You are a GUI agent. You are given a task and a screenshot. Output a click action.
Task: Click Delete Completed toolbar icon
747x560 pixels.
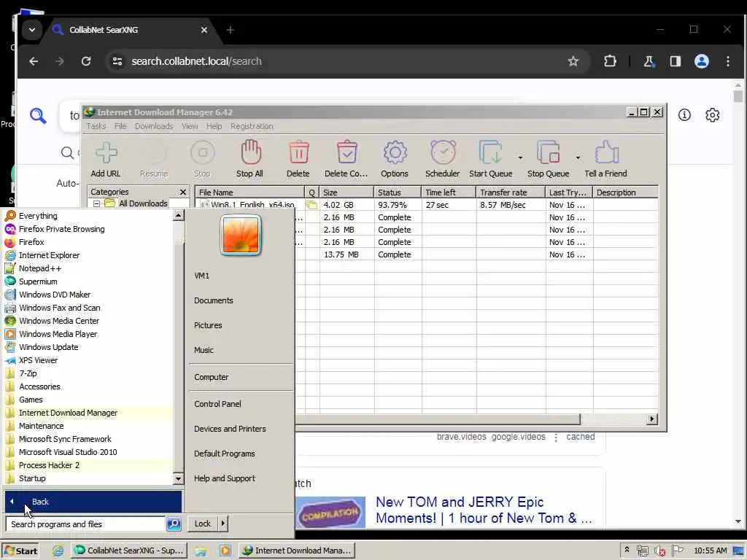(x=347, y=152)
